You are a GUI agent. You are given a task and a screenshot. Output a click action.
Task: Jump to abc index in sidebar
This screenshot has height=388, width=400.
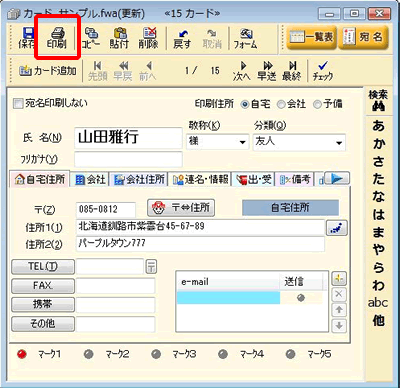(378, 303)
